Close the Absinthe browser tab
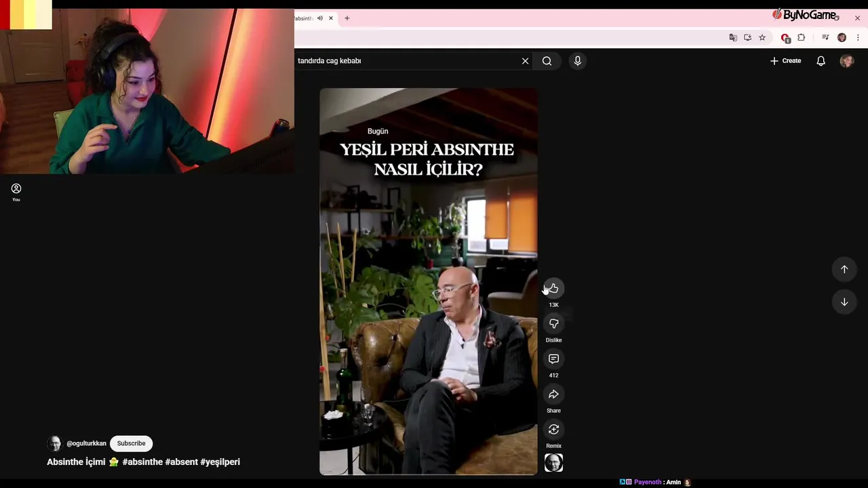 331,18
